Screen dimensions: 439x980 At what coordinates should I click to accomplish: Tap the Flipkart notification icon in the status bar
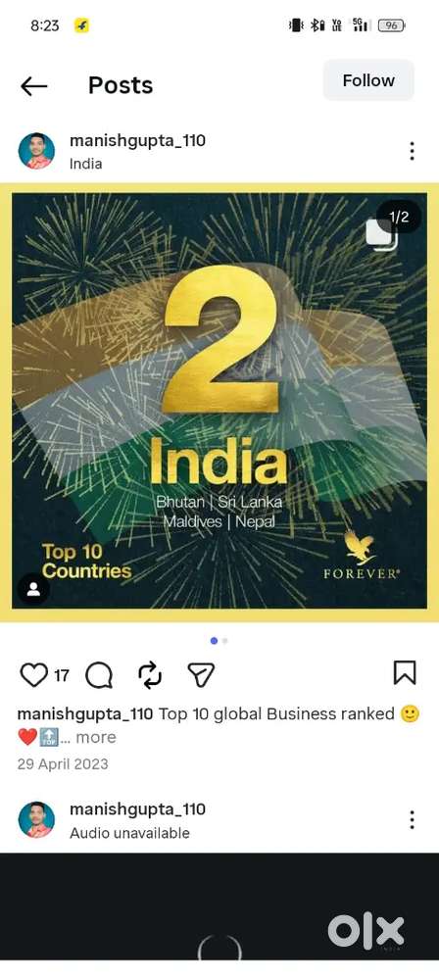coord(81,25)
